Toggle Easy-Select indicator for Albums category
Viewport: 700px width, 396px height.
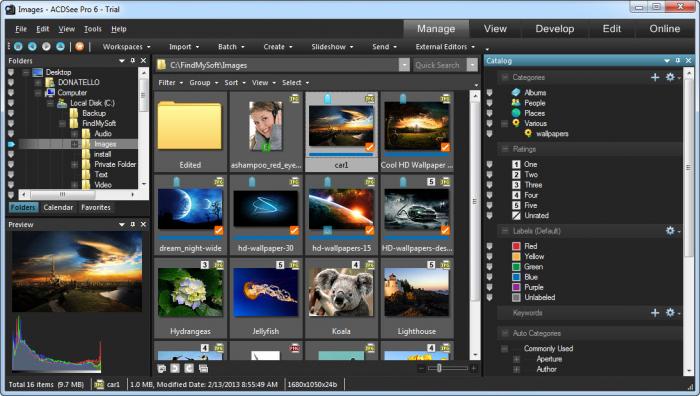tap(490, 92)
